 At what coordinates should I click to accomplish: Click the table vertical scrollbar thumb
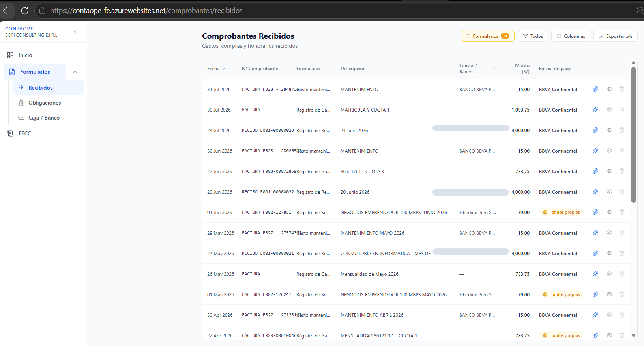pyautogui.click(x=633, y=135)
